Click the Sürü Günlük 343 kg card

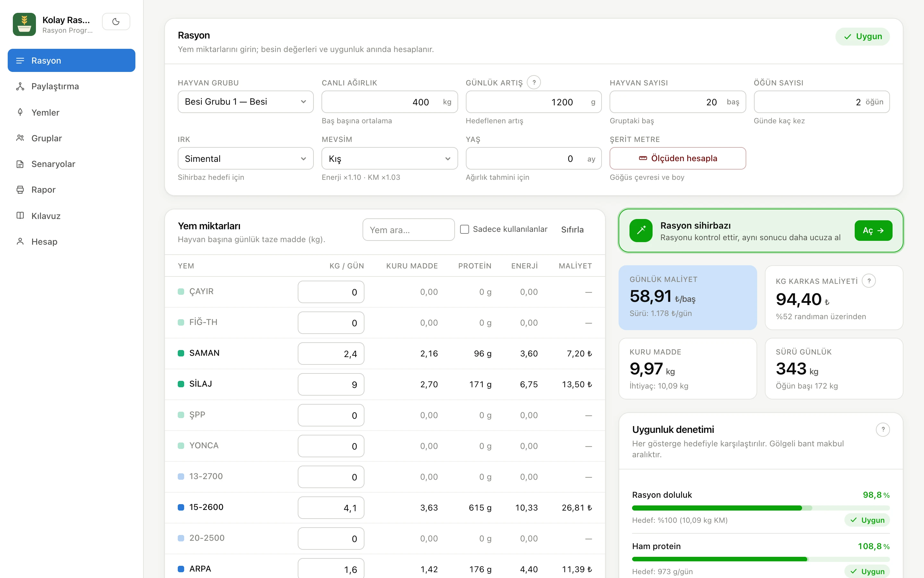point(834,369)
